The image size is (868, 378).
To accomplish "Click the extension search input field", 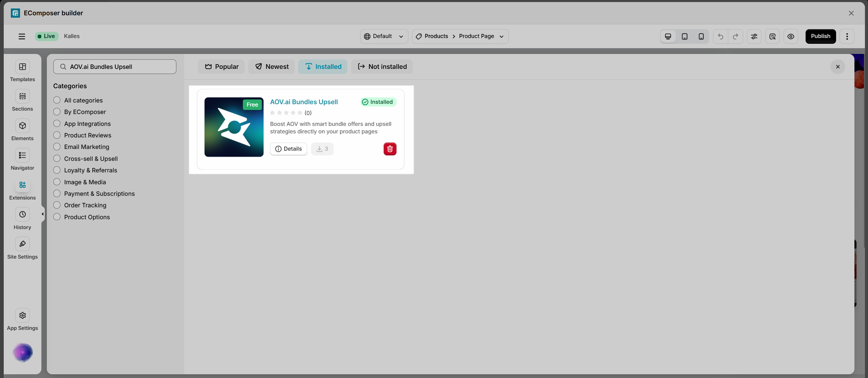I will tap(115, 67).
